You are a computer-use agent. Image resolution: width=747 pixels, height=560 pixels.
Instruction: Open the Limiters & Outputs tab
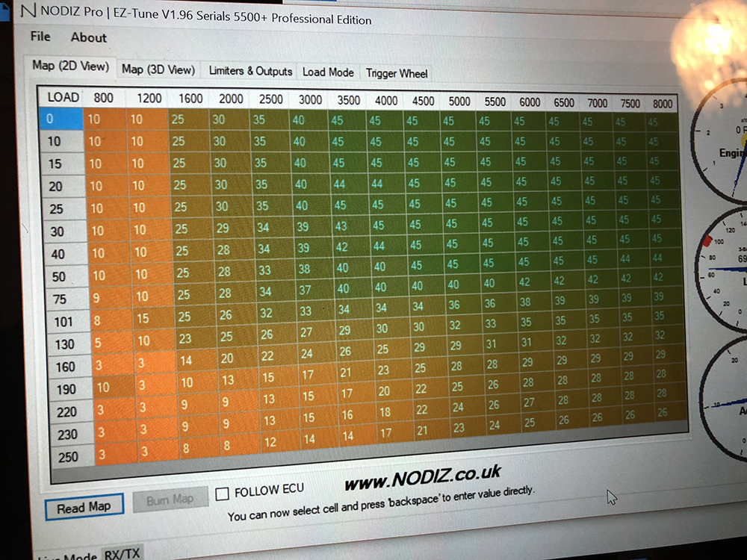[x=250, y=71]
